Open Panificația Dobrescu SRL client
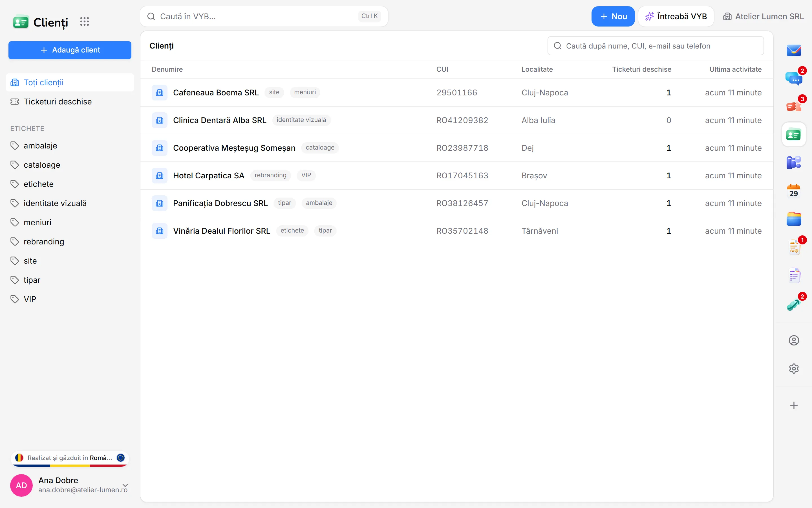The image size is (812, 508). click(x=456, y=203)
